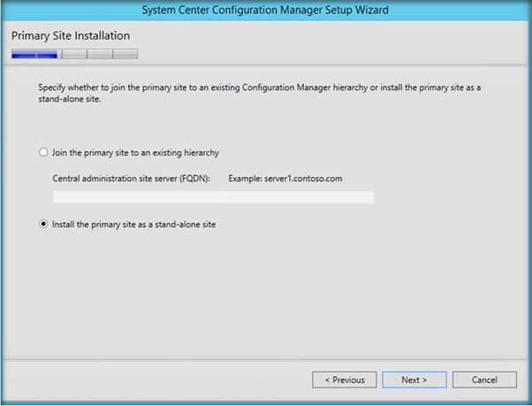Image resolution: width=532 pixels, height=406 pixels.
Task: Click the Central administration site server FQDN field
Action: pyautogui.click(x=213, y=197)
